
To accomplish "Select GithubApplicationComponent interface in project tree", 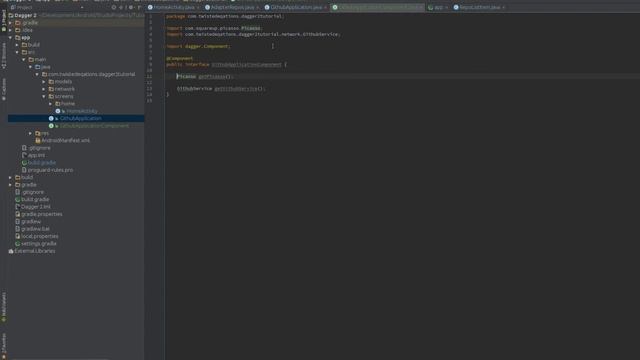I will (94, 126).
